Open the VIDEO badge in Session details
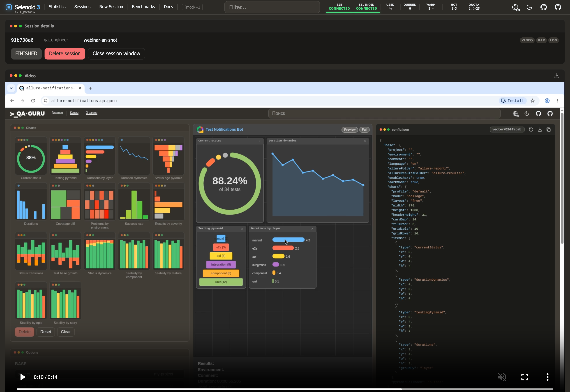Image resolution: width=570 pixels, height=392 pixels. point(527,40)
